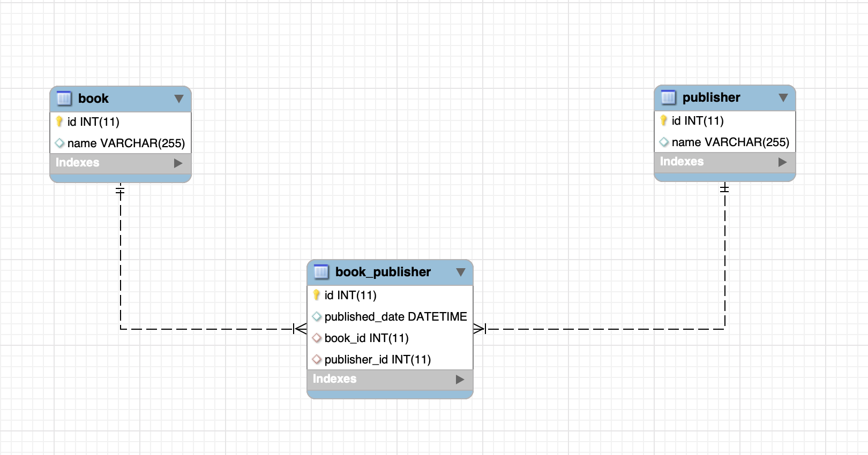Expand Indexes section of book table
Viewport: 868px width, 455px height.
pyautogui.click(x=178, y=163)
